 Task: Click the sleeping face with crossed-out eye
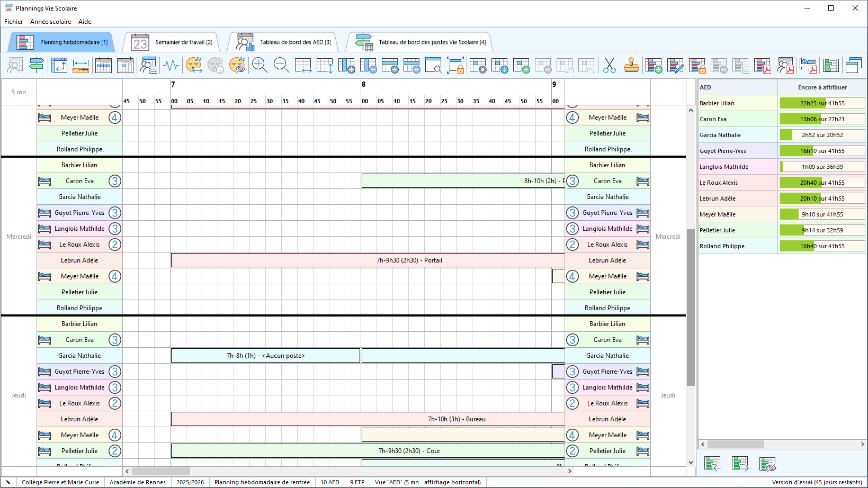(x=237, y=65)
